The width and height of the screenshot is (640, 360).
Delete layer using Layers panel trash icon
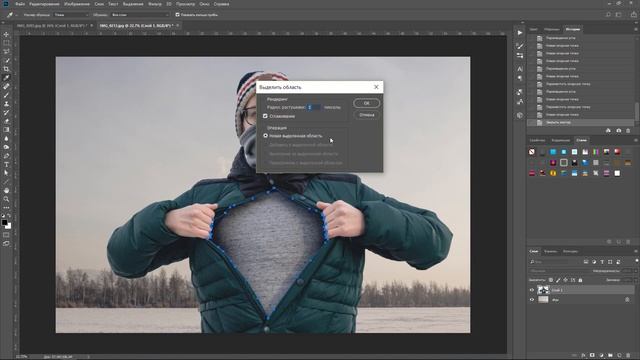tap(629, 356)
